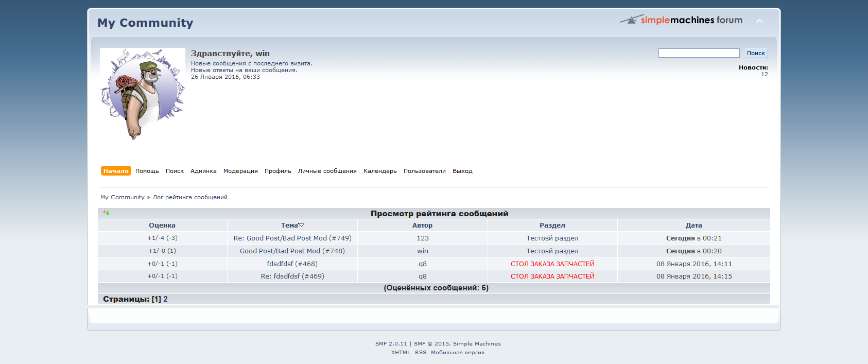Click the news item 12
Screen dimensions: 868x364
(765, 74)
